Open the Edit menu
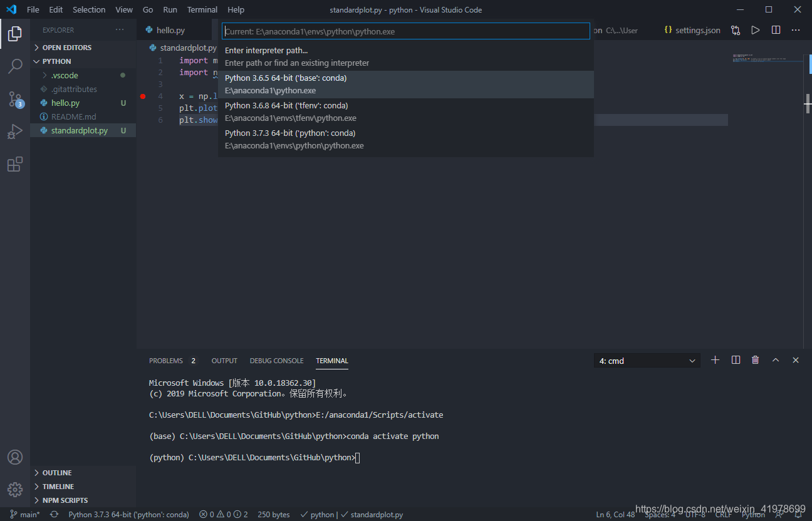Viewport: 812px width, 521px height. tap(56, 9)
